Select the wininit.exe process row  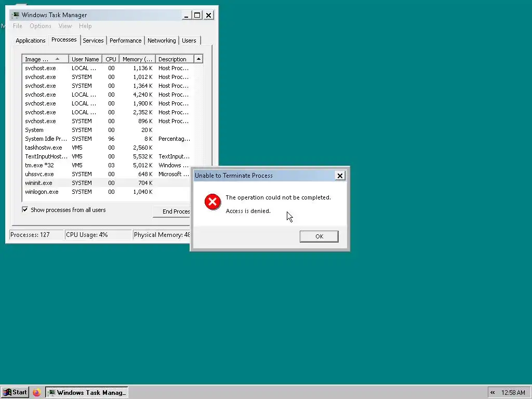(107, 183)
